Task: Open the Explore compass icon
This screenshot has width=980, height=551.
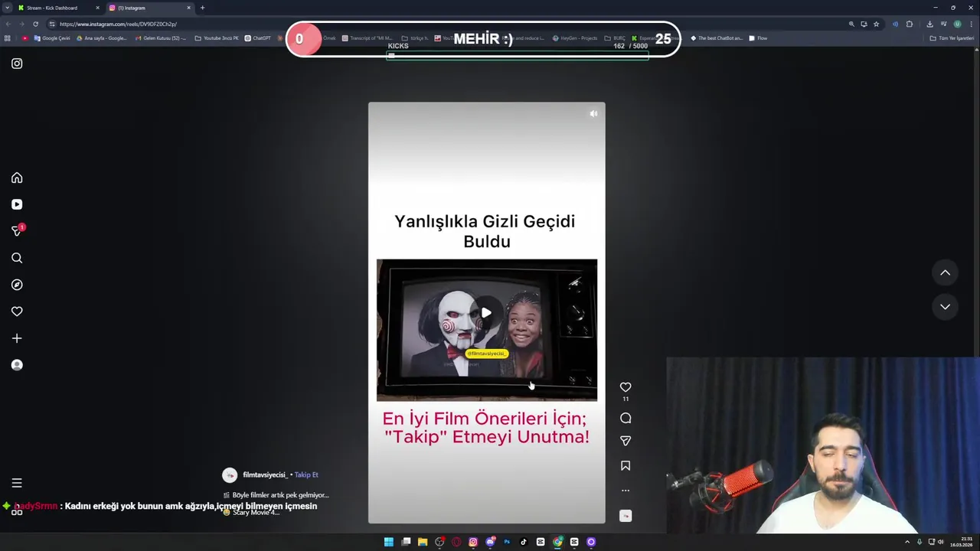Action: pos(17,285)
